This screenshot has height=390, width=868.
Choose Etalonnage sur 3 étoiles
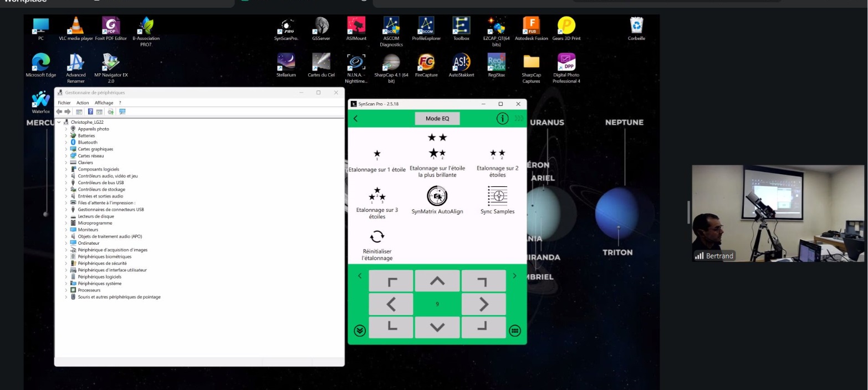pos(377,195)
